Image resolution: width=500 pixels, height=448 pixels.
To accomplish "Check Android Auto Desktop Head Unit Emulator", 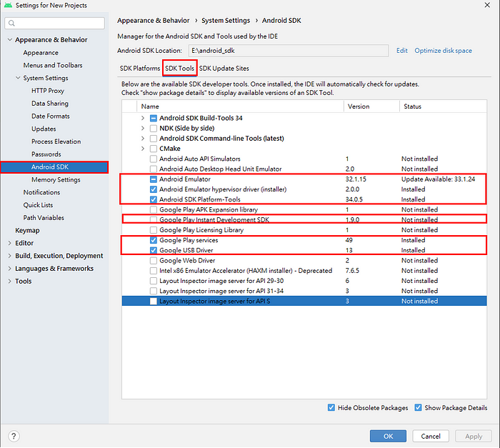I will [154, 169].
